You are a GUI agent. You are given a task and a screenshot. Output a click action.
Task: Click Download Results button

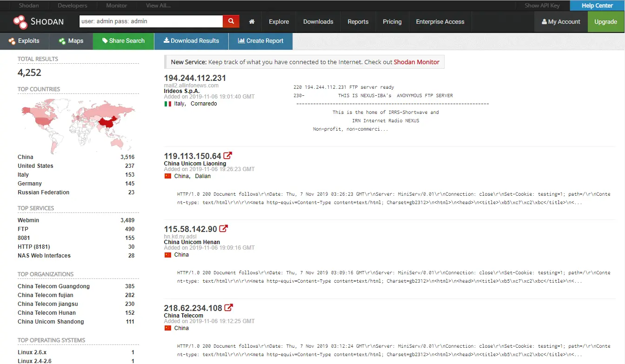coord(191,41)
